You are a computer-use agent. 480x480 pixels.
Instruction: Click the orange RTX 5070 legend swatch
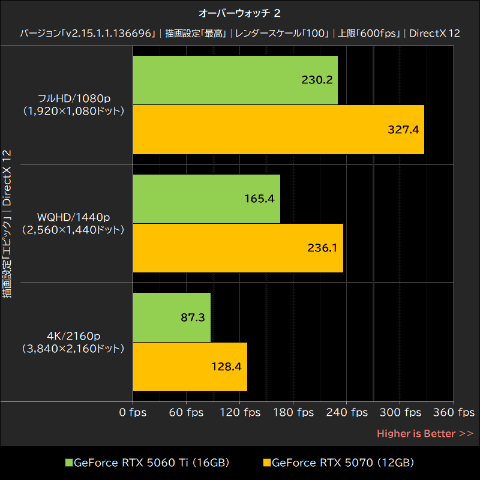[267, 463]
